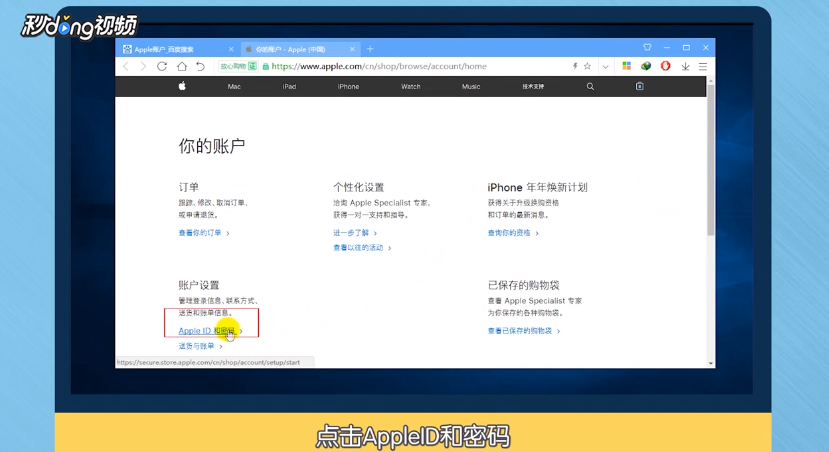Open the browser hamburger menu

click(x=703, y=66)
